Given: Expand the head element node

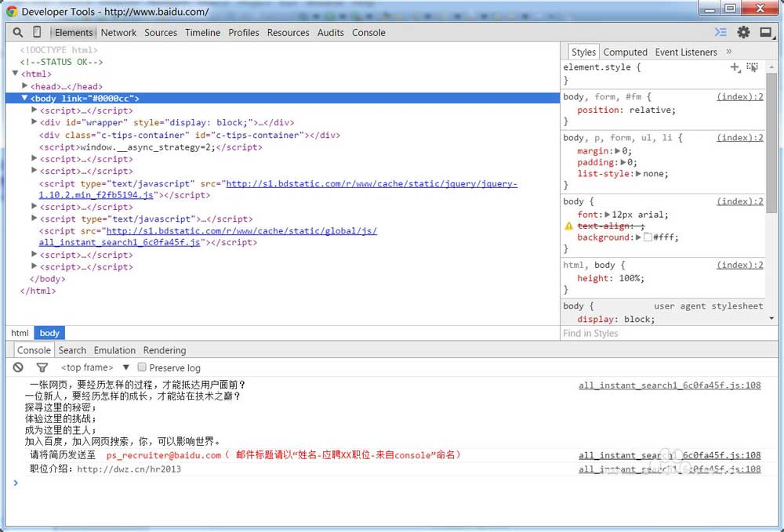Looking at the screenshot, I should [x=24, y=86].
